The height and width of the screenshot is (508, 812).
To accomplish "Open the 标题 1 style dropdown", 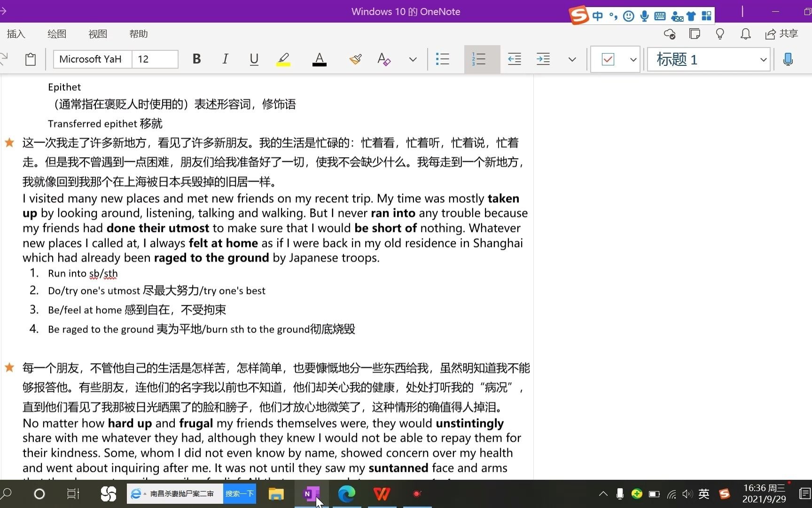I will (x=709, y=59).
